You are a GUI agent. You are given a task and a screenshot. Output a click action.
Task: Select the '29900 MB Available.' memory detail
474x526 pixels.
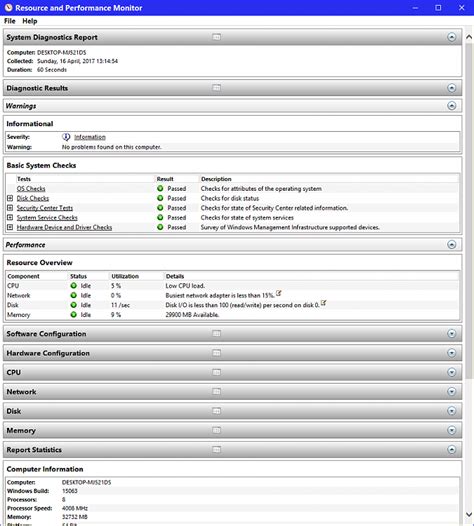coord(192,315)
